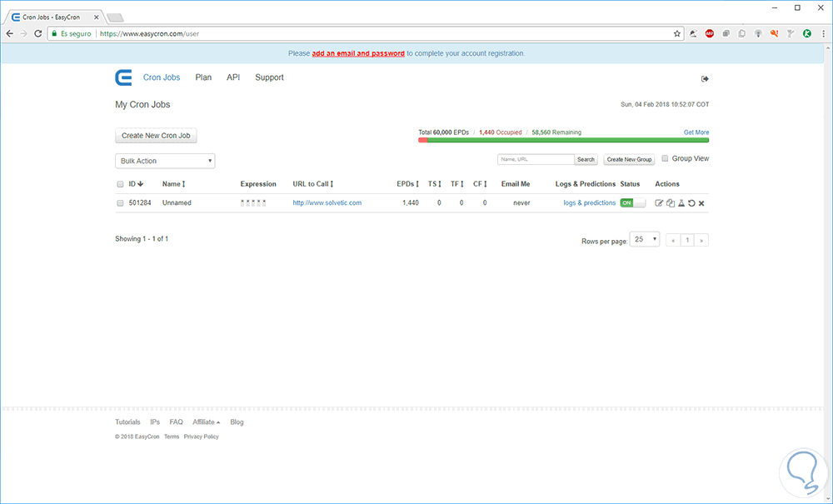The width and height of the screenshot is (833, 504).
Task: Select the Cron Jobs - EasyCron browser tab
Action: (53, 17)
